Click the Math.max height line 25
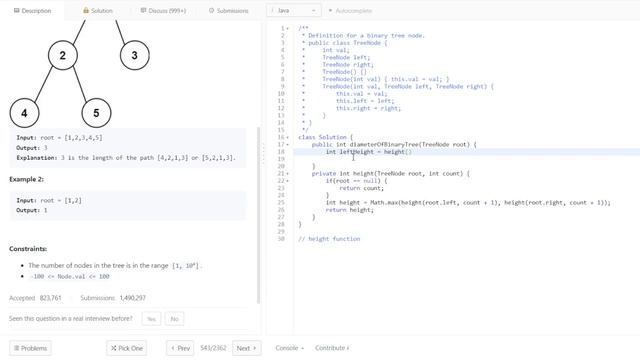The width and height of the screenshot is (640, 360). click(x=468, y=203)
